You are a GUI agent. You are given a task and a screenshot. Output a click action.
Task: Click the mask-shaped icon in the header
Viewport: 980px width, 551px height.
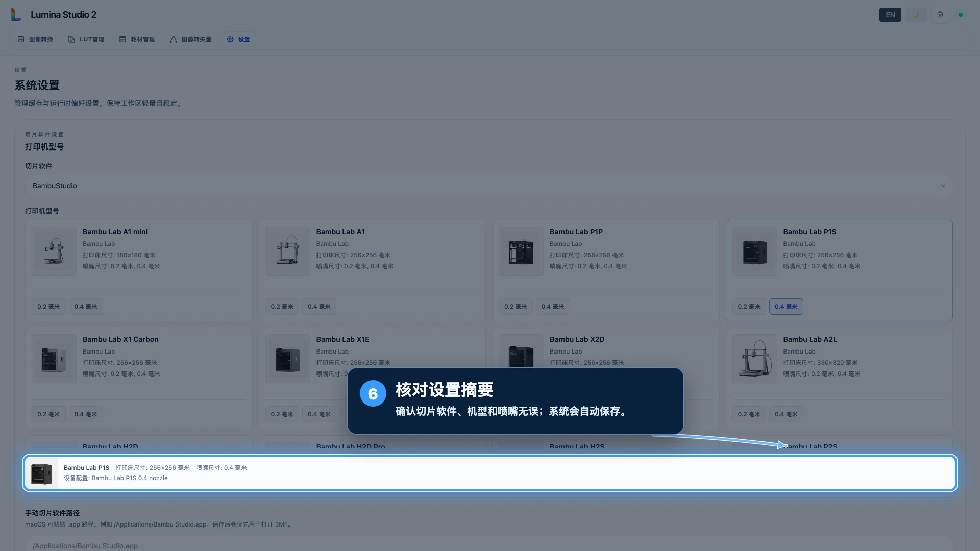coord(940,15)
